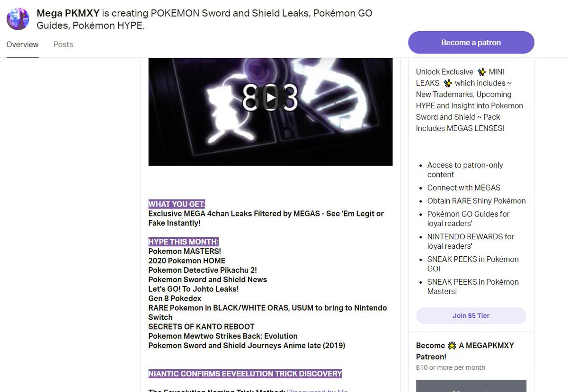Viewport: 568px width, 392px height.
Task: Click Pokemon Sword and Shield News line
Action: (207, 279)
